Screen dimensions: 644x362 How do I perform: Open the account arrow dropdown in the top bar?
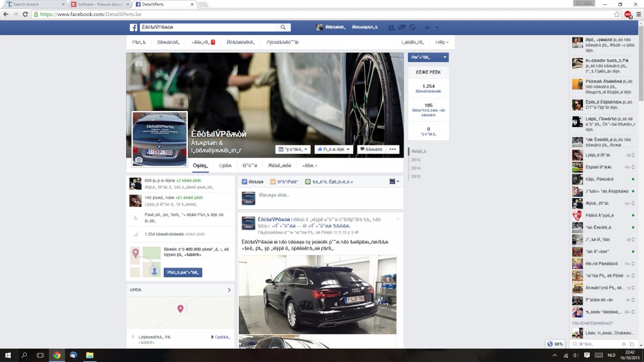pyautogui.click(x=436, y=27)
